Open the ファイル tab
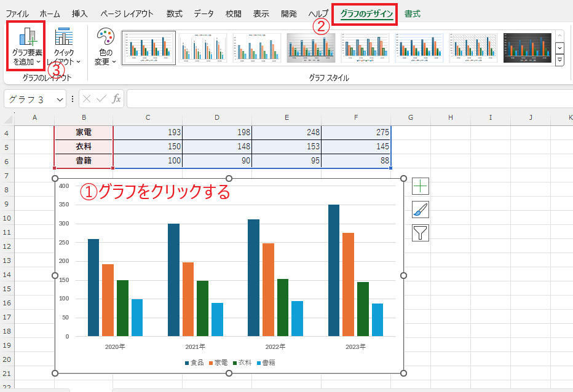The height and width of the screenshot is (392, 573). pyautogui.click(x=17, y=14)
